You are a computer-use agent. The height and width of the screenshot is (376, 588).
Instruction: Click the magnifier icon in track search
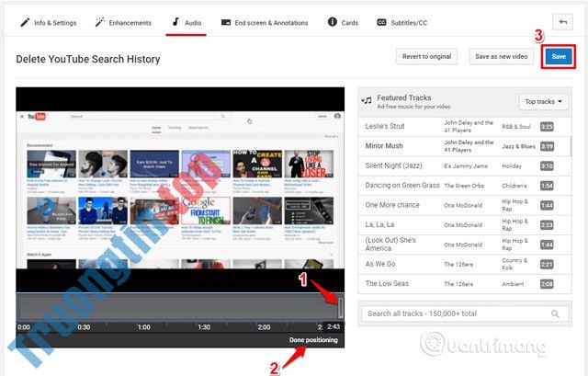555,313
